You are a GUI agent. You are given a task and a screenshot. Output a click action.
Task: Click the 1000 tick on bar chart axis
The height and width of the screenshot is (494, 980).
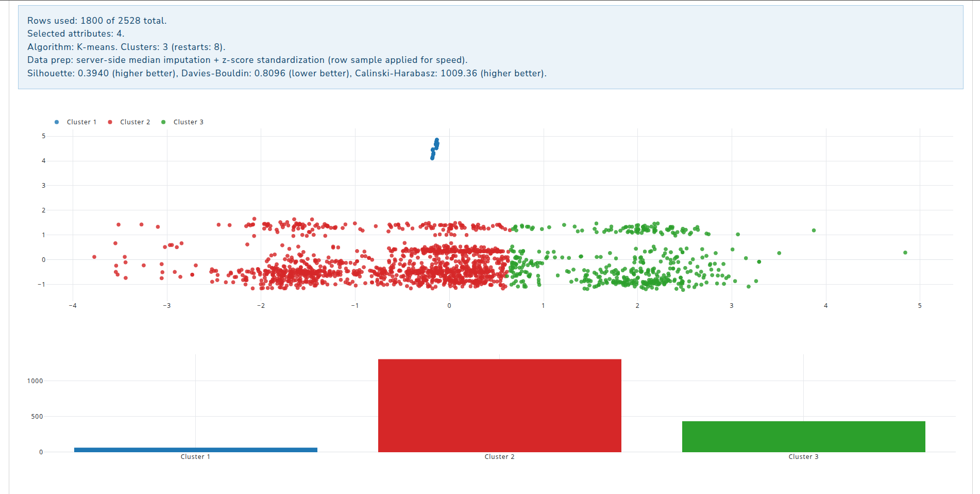click(x=35, y=381)
